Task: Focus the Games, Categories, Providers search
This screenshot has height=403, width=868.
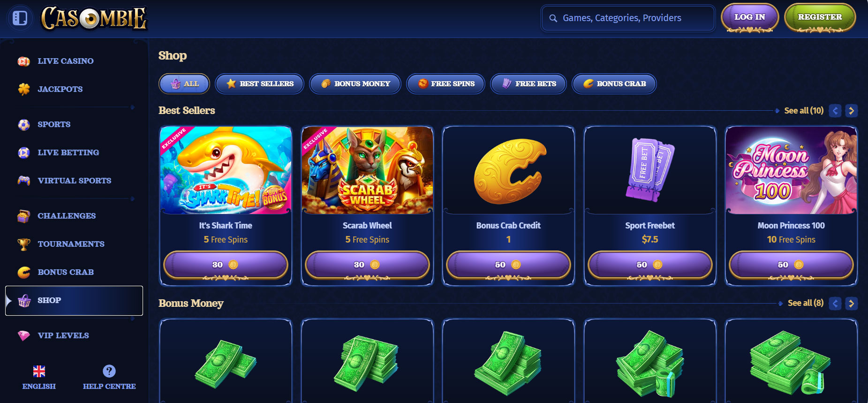Action: [x=628, y=18]
